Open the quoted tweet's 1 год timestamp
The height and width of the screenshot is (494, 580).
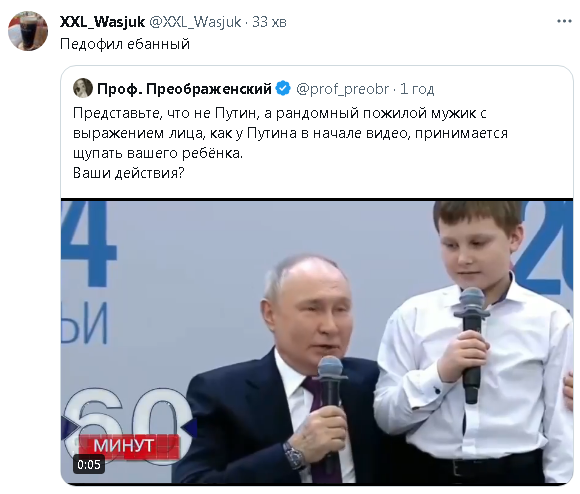[x=417, y=89]
